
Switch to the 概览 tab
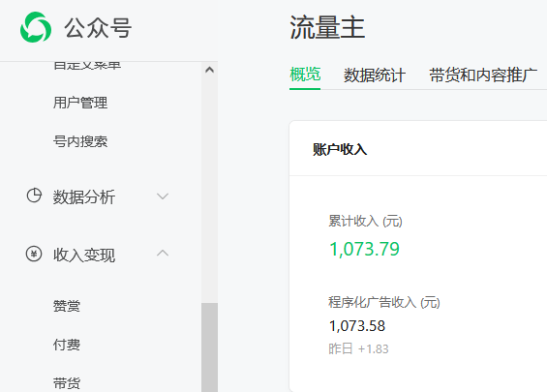[305, 75]
